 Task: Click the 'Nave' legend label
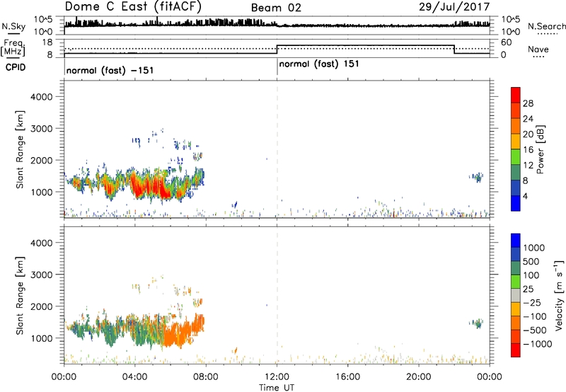538,49
